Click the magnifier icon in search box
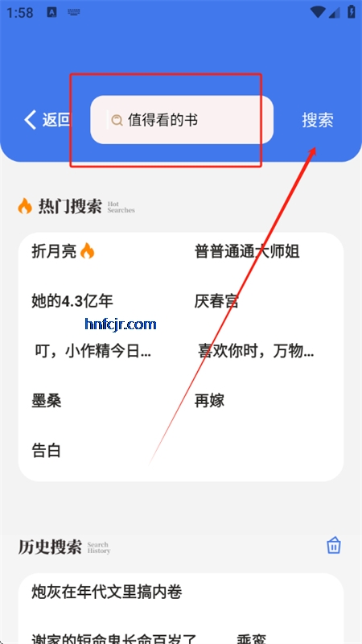Screen dimensions: 362x644 [x=117, y=120]
